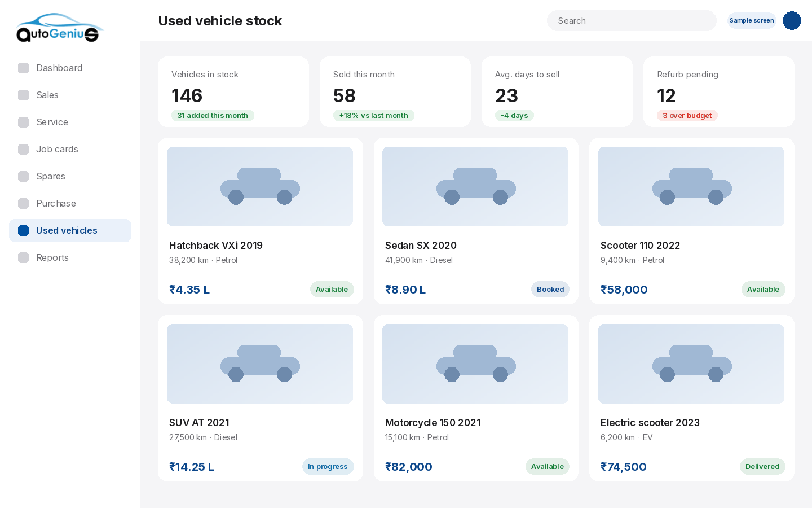Click the '3 over budget' pill

point(687,115)
